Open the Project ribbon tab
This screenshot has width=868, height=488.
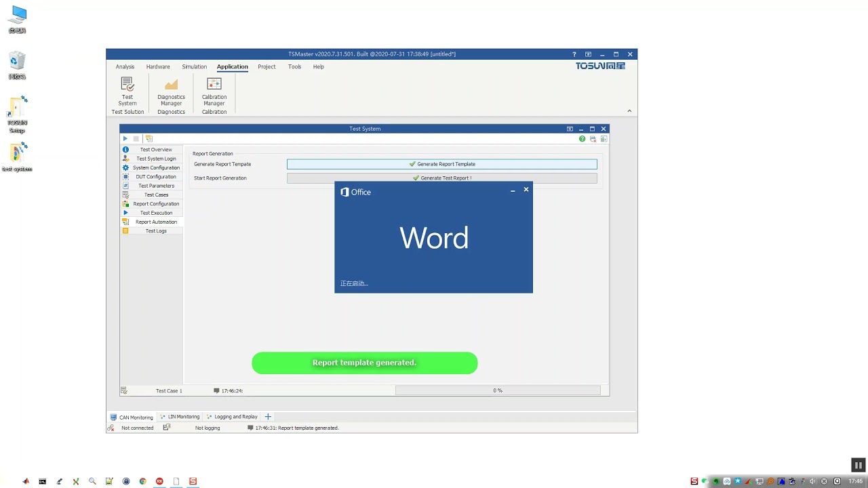[267, 66]
